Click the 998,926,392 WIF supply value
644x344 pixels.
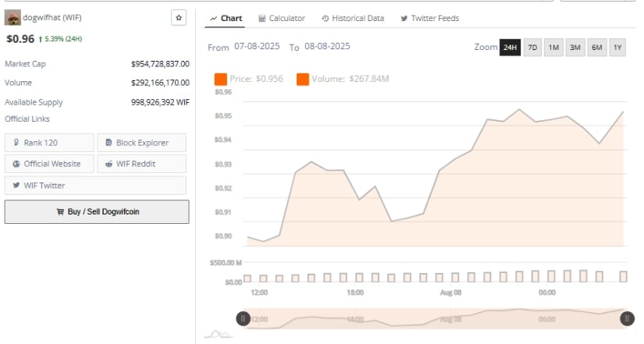click(x=160, y=102)
